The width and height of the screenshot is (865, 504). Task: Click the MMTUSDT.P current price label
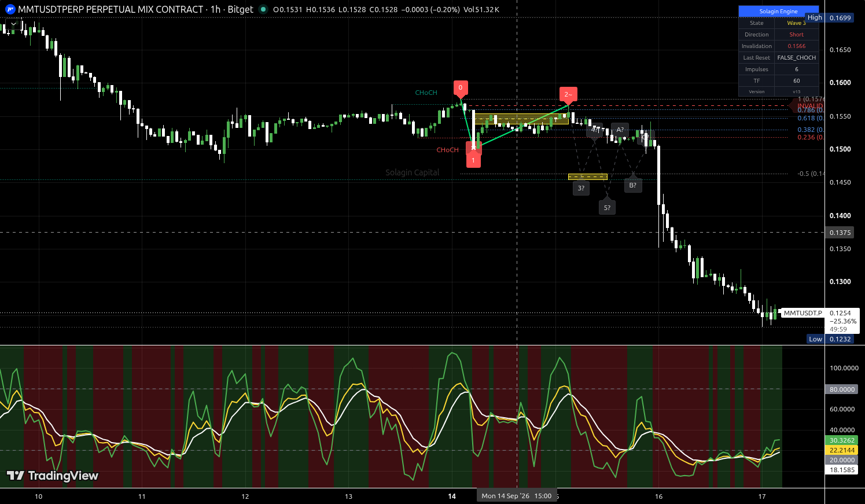(803, 313)
